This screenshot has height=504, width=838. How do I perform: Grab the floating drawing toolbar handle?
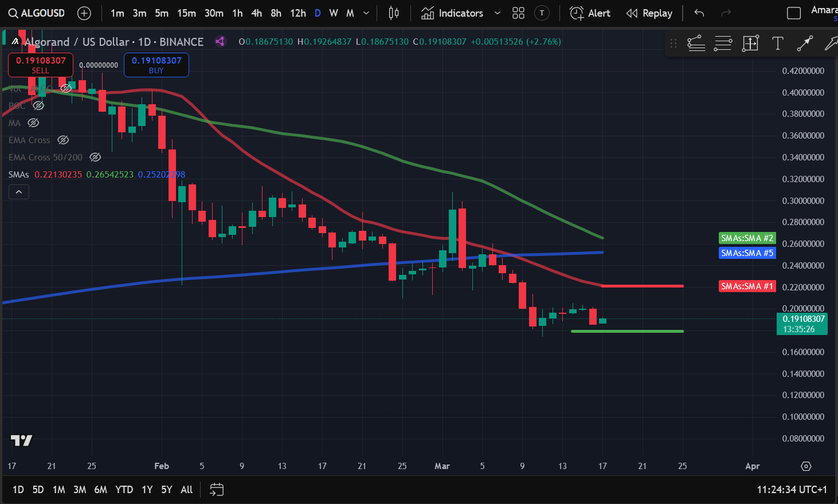(x=673, y=43)
